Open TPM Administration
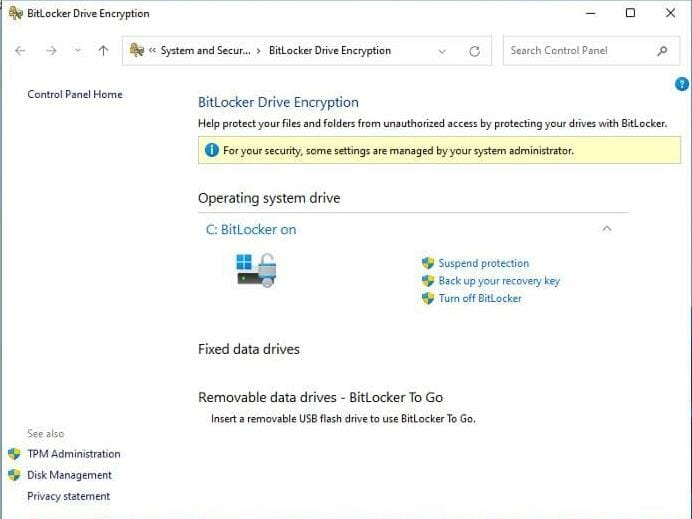 click(73, 454)
